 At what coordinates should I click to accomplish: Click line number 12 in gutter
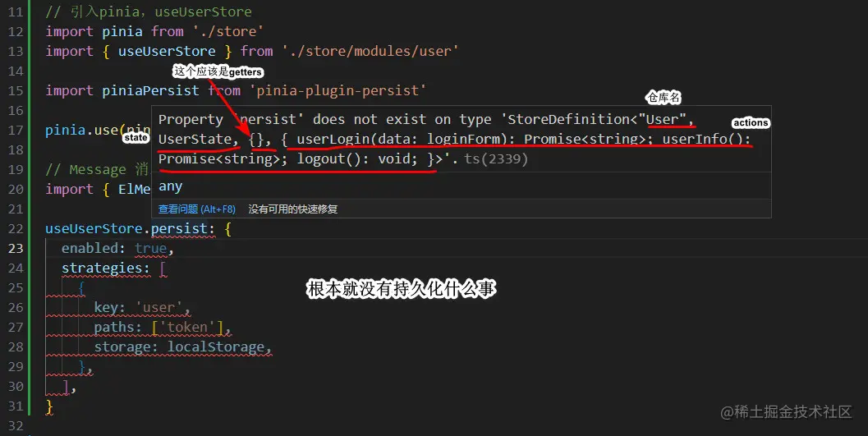click(16, 31)
